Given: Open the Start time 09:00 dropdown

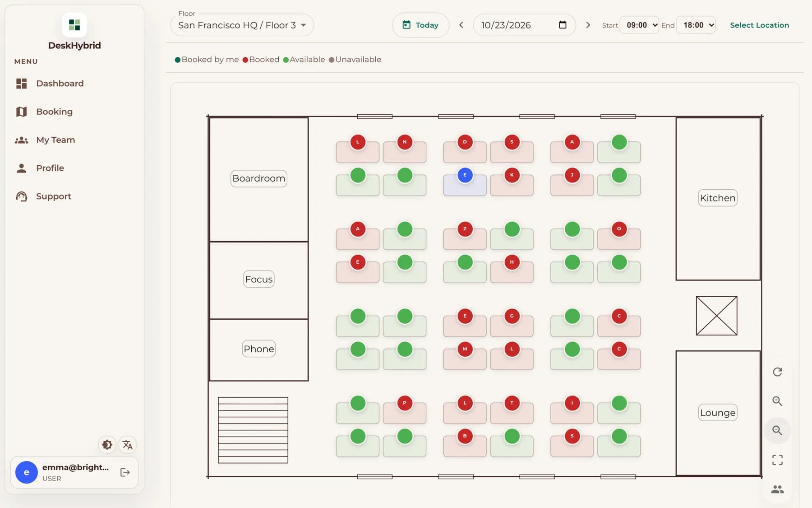Looking at the screenshot, I should click(x=639, y=25).
